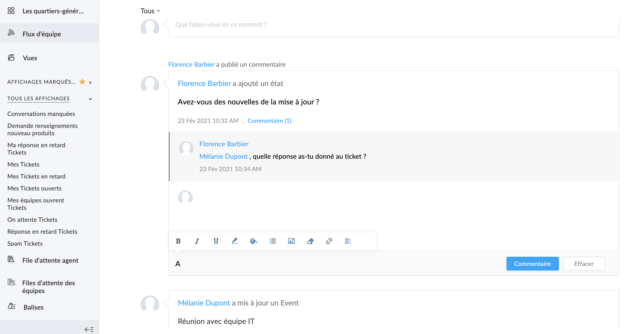Click the eraser clear-formatting icon
The image size is (644, 334).
click(310, 241)
